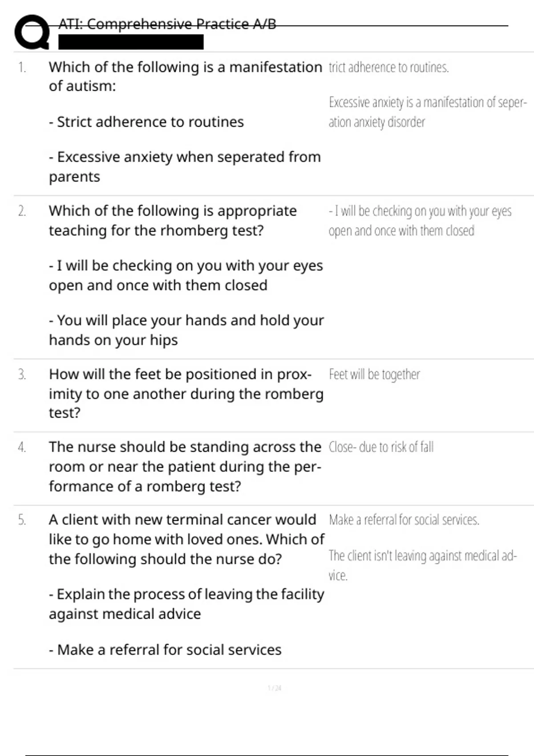Click the 'Feet will be together' answer

[x=374, y=375]
